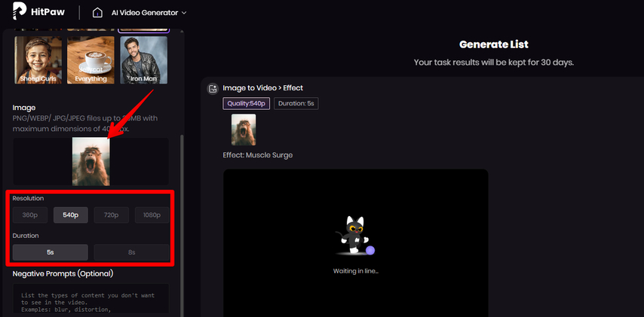This screenshot has height=317, width=644.
Task: Open the monkey thumbnail in Generate List
Action: (x=244, y=130)
